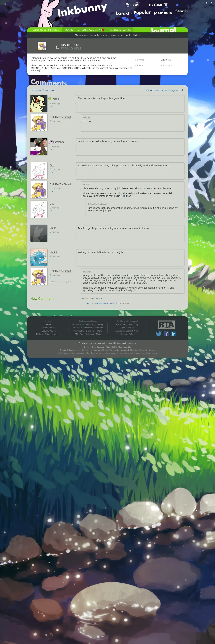
Task: Open permalink under Karmandel's comment
Action: (x=51, y=150)
